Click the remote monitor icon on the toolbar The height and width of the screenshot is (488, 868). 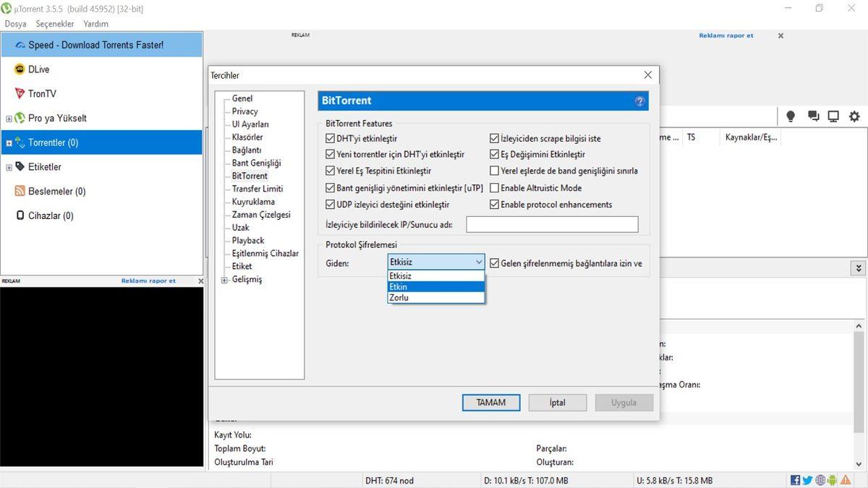pyautogui.click(x=833, y=116)
